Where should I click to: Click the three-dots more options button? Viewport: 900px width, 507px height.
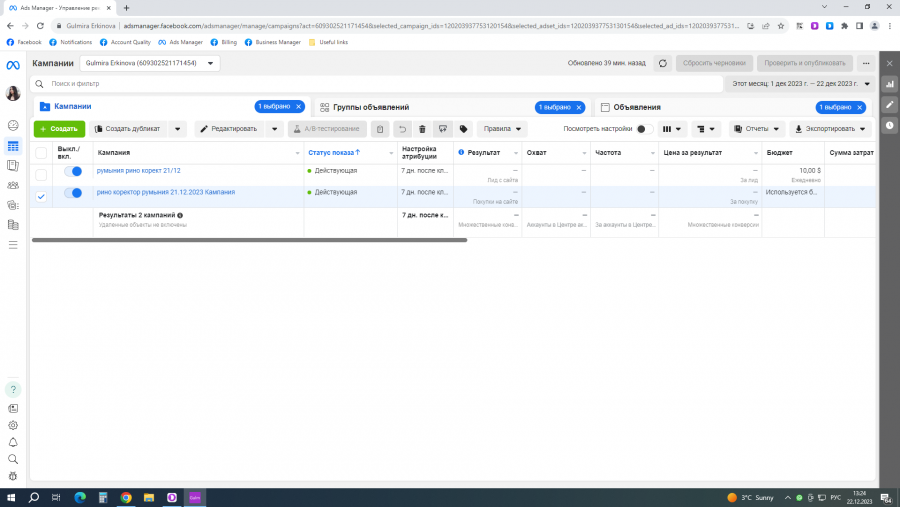coord(866,63)
